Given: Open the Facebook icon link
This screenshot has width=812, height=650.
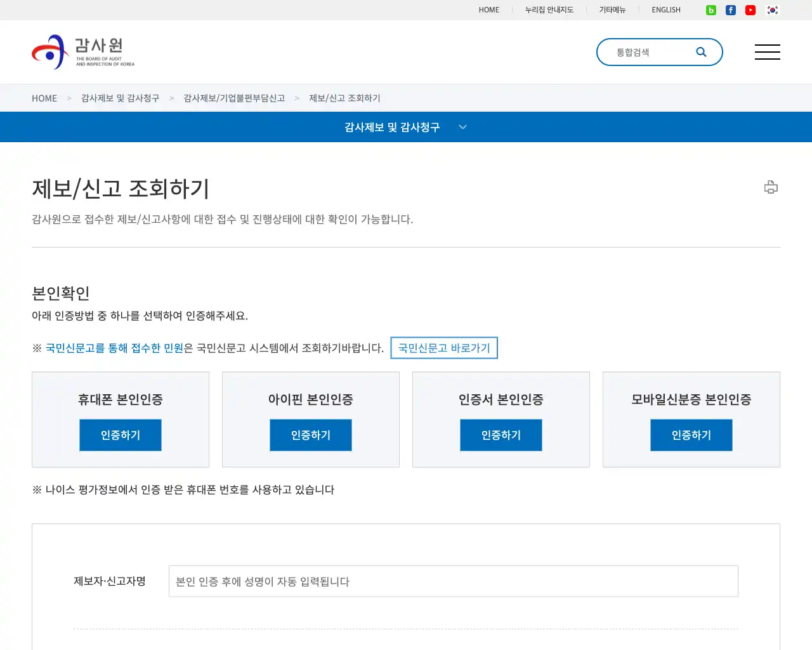Looking at the screenshot, I should tap(731, 10).
